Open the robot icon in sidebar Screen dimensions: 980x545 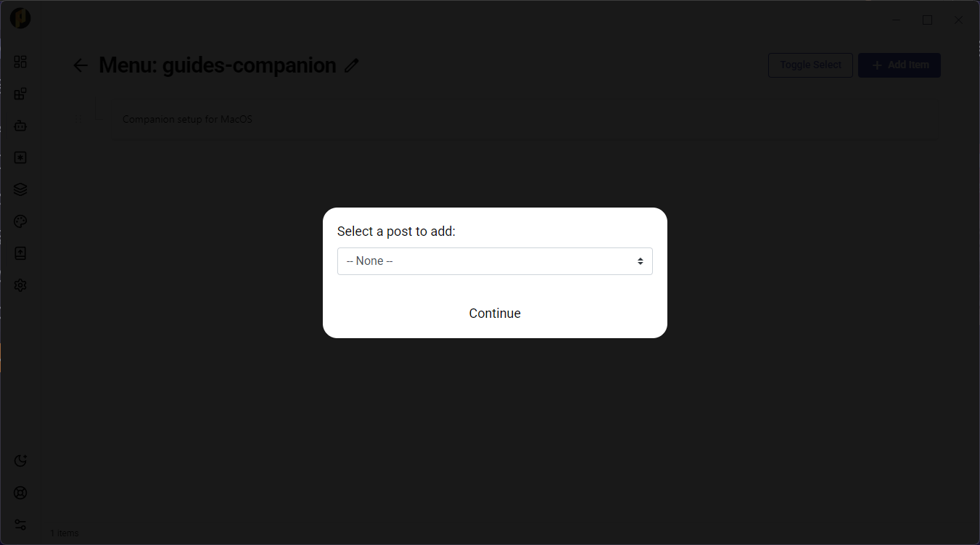[20, 126]
